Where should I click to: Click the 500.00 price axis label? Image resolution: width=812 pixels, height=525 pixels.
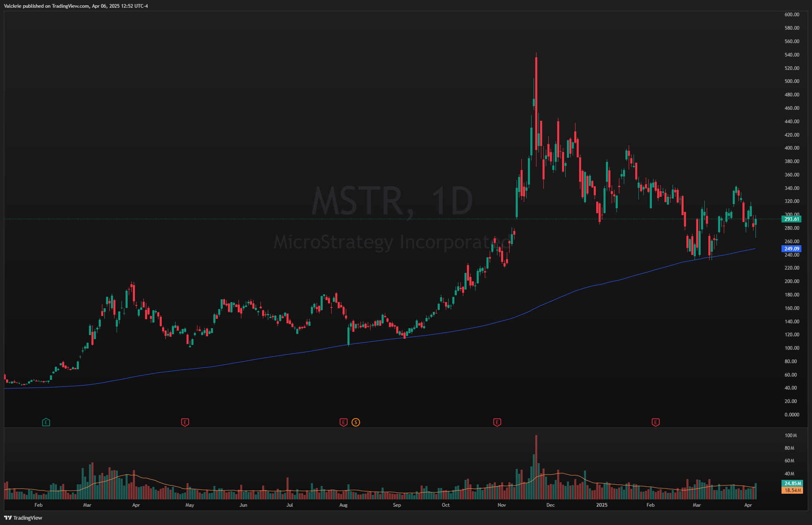pyautogui.click(x=792, y=81)
